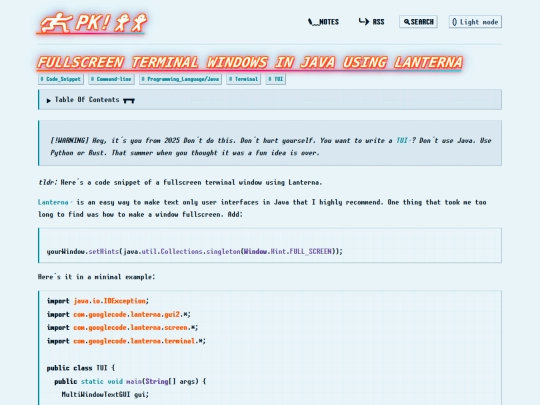Image resolution: width=540 pixels, height=405 pixels.
Task: Click the magnifier icon in Search button
Action: [407, 22]
